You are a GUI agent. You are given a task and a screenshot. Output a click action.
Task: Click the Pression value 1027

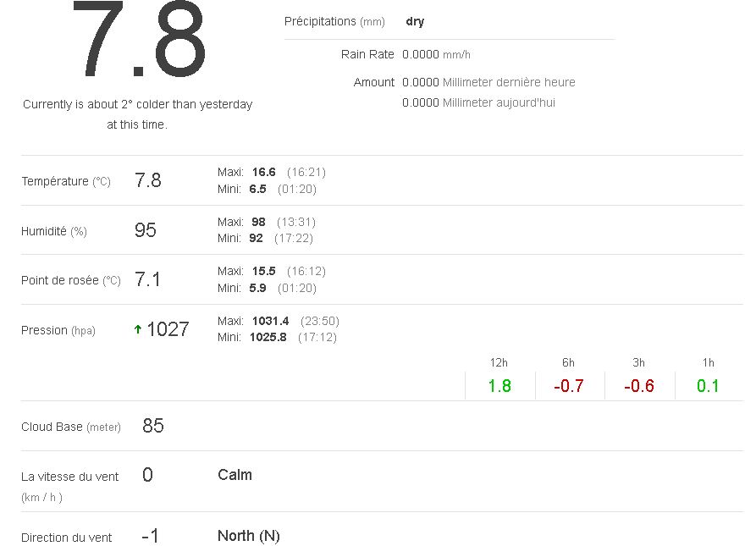coord(168,330)
